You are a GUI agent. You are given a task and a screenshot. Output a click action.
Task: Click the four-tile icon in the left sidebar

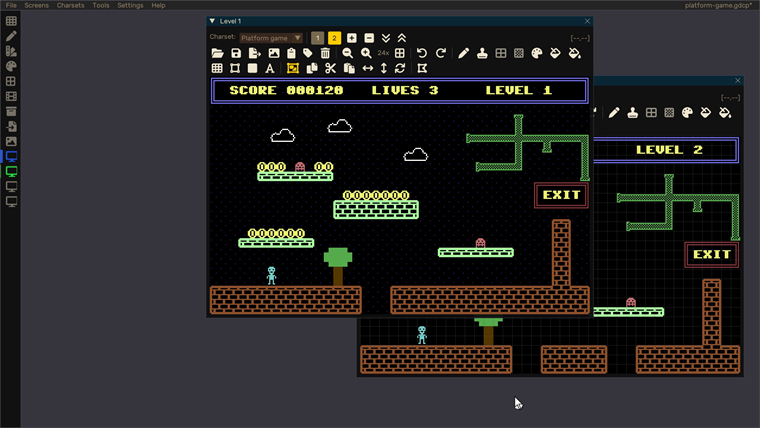click(x=11, y=81)
